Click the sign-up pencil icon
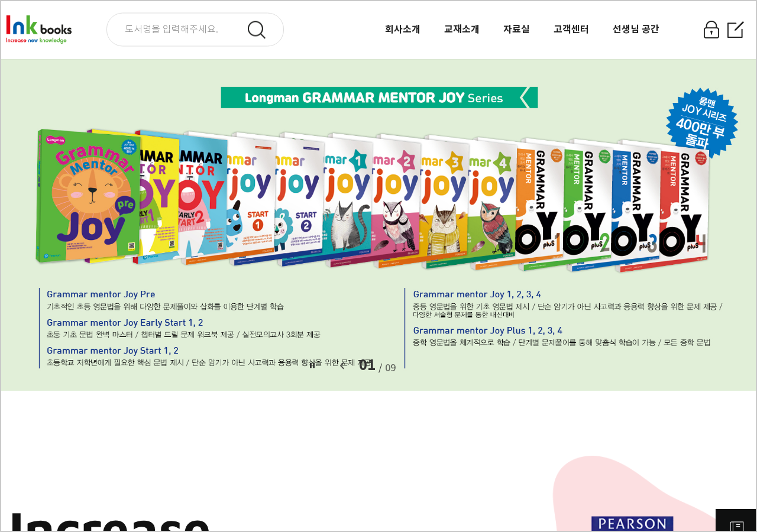This screenshot has width=757, height=532. [x=735, y=30]
